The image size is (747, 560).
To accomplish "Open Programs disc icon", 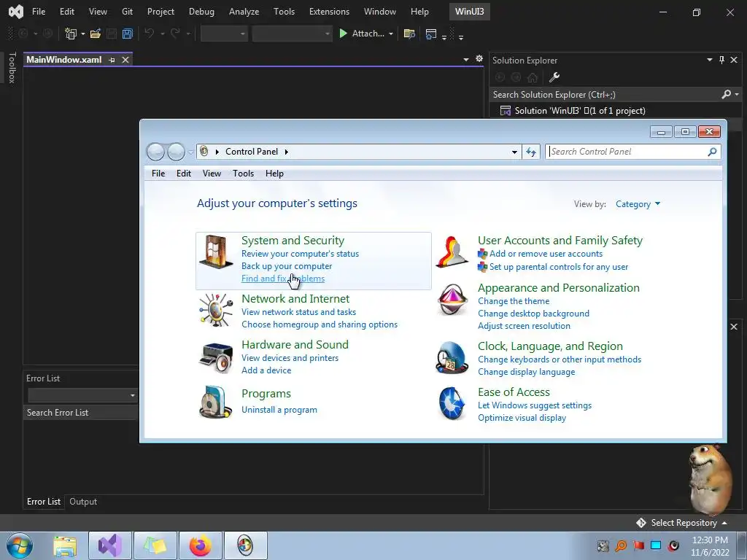I will click(216, 402).
